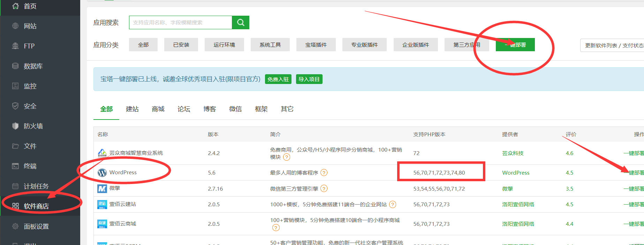Select the 企业版插件 category button

416,45
